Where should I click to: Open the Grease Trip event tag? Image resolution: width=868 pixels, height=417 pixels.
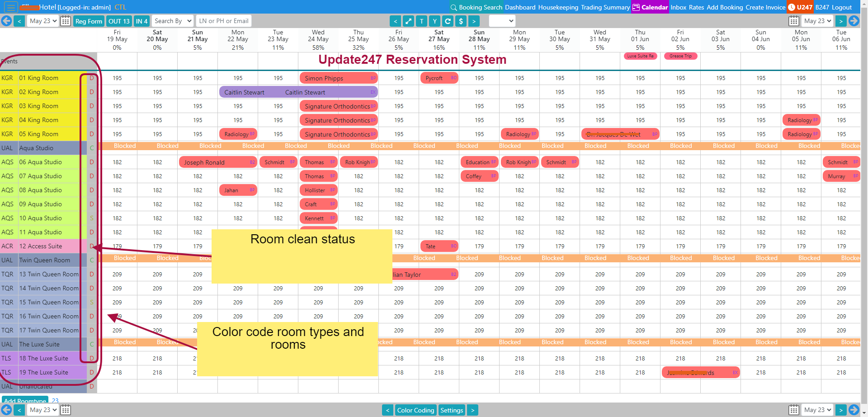[x=681, y=56]
